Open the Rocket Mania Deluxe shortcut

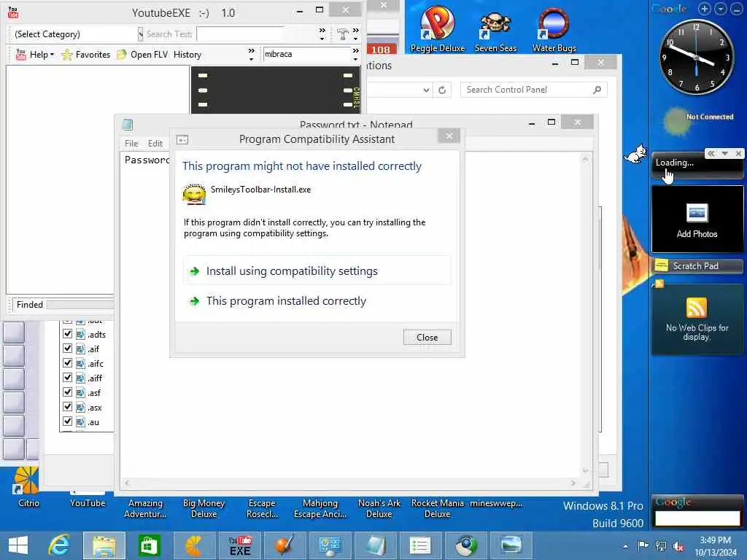point(438,508)
